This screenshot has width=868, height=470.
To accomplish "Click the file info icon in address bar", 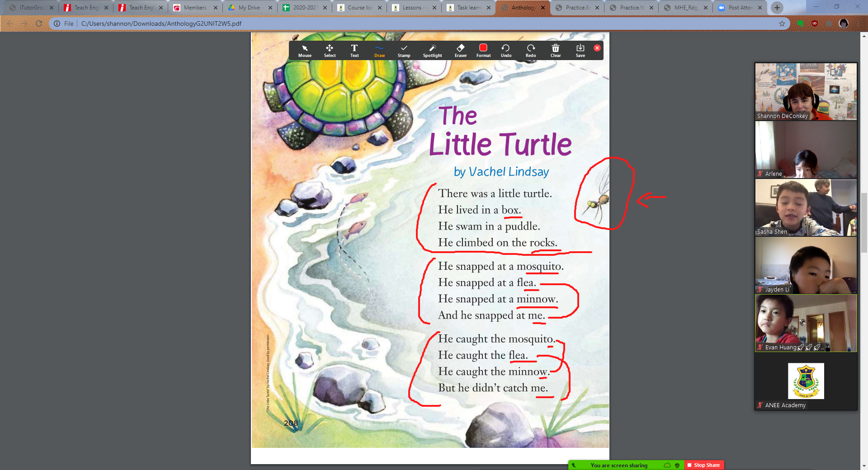I will tap(57, 23).
